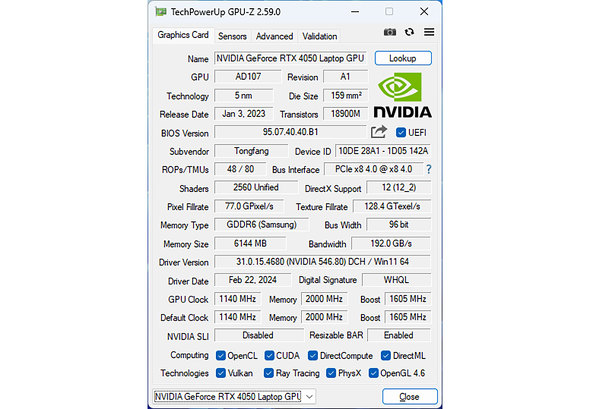This screenshot has height=409, width=590.
Task: Click the Driver Date Feb 22, 2024
Action: click(x=252, y=280)
